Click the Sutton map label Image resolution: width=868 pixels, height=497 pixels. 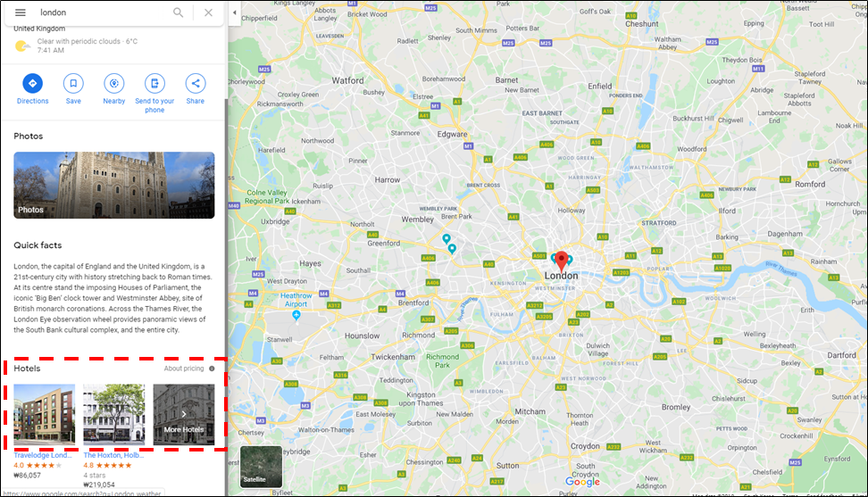(x=507, y=466)
